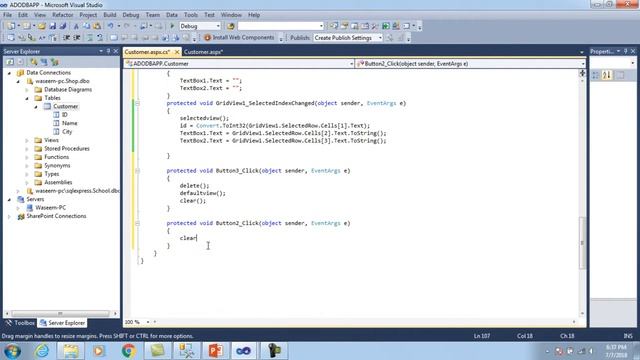The height and width of the screenshot is (360, 640).
Task: Select the Customer table node
Action: 65,106
